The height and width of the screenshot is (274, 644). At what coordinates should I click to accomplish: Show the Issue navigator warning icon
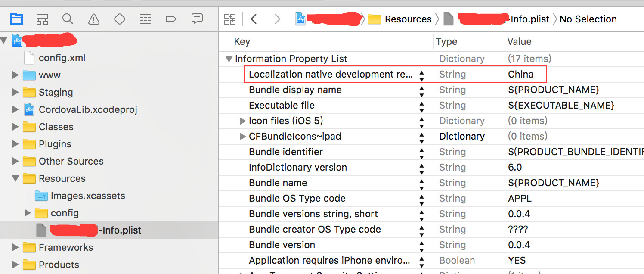(93, 19)
